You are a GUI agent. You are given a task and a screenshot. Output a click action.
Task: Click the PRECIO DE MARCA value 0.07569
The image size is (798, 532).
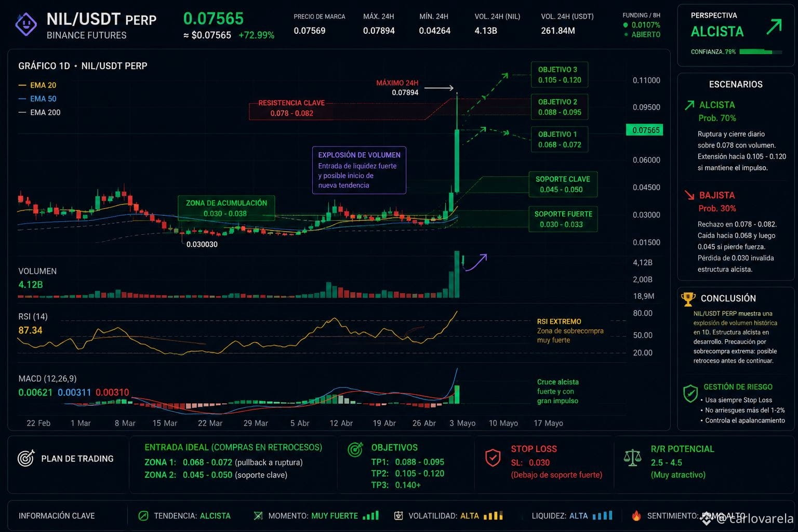(x=310, y=31)
